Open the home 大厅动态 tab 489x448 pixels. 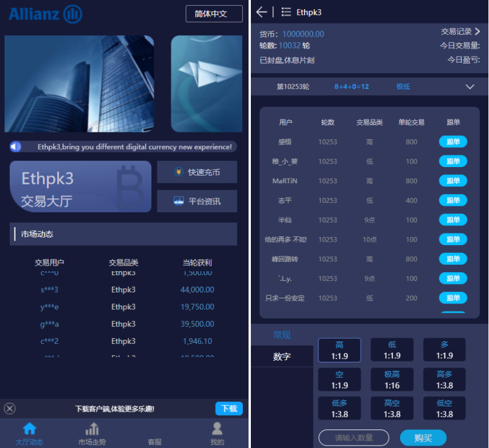(x=29, y=433)
